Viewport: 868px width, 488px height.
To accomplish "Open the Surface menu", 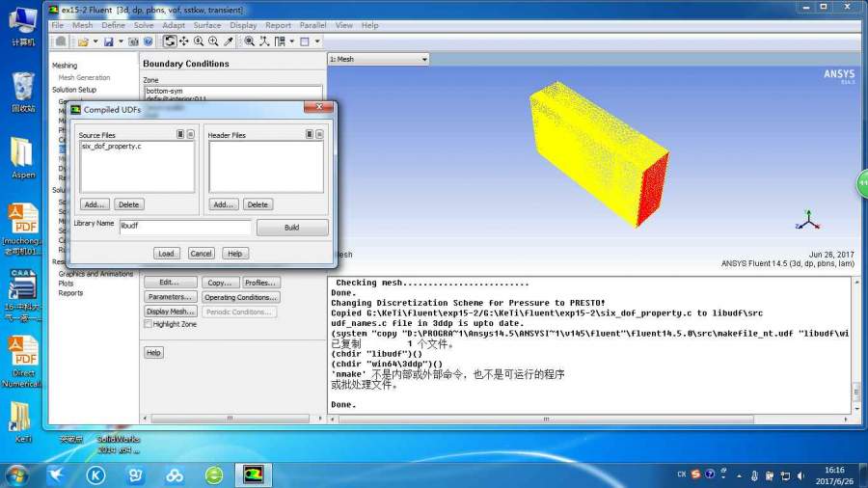I will (207, 25).
